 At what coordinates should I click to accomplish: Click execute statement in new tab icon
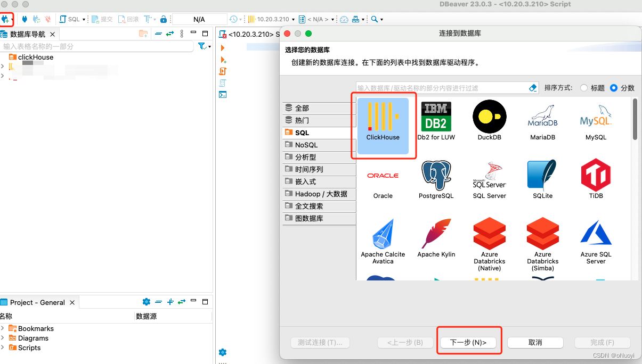(x=223, y=60)
